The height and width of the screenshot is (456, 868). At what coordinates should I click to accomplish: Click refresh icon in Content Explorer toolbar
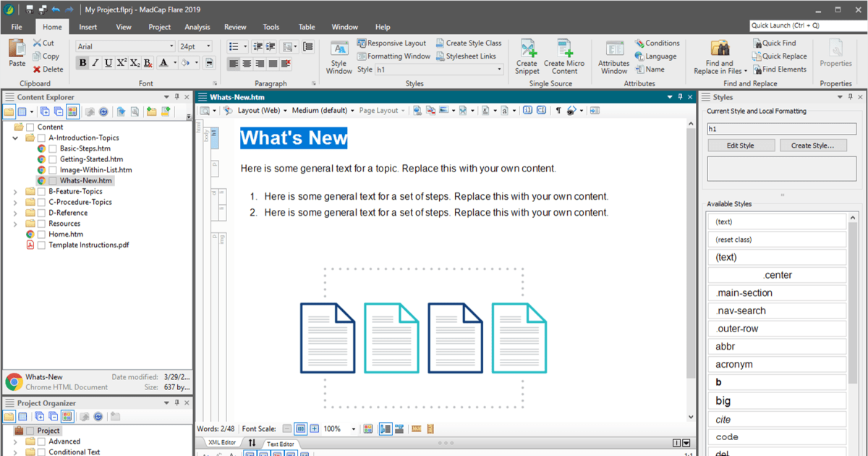103,111
